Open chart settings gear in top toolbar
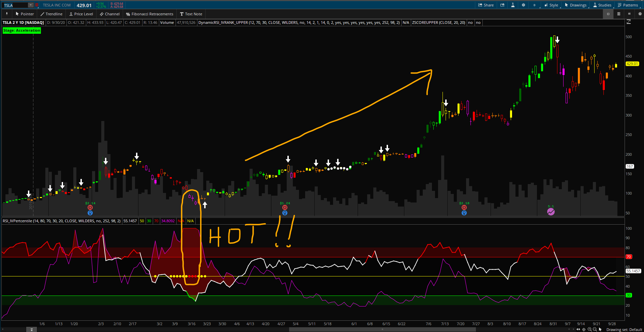 [523, 5]
